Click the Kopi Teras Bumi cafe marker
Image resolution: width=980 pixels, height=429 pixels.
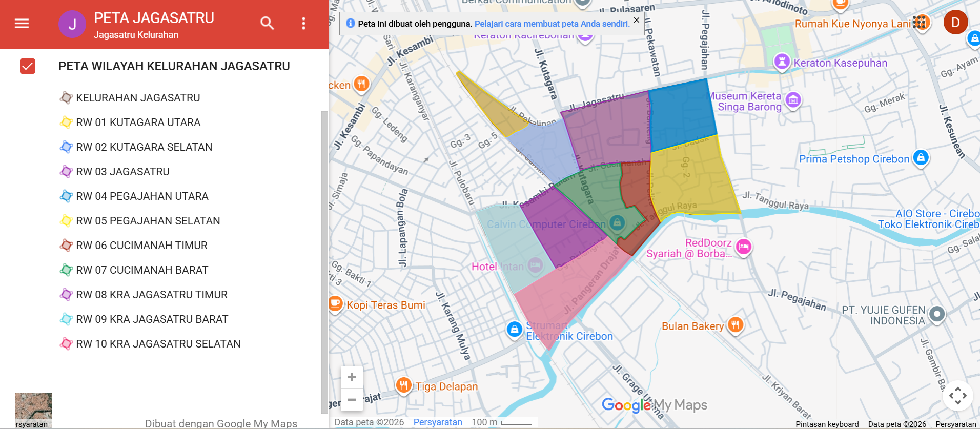335,304
